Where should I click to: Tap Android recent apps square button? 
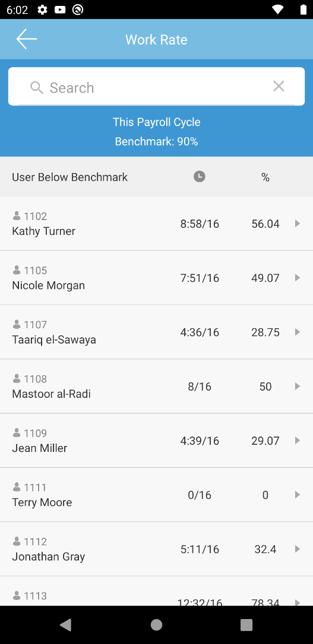246,625
